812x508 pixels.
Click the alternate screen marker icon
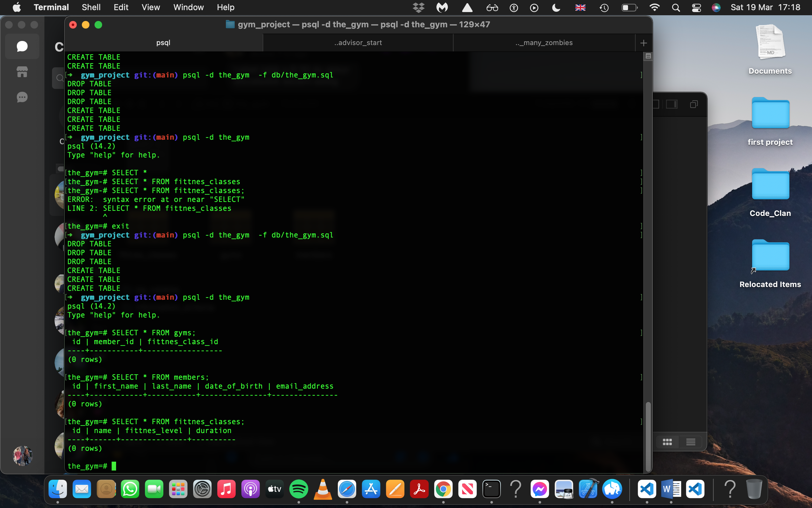click(648, 56)
